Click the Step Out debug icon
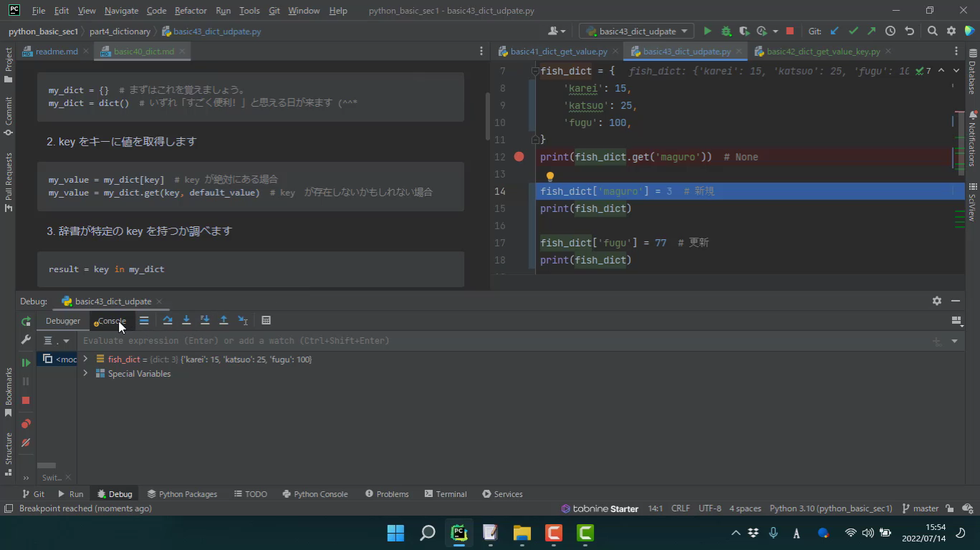Screen dimensions: 980x550 224,320
